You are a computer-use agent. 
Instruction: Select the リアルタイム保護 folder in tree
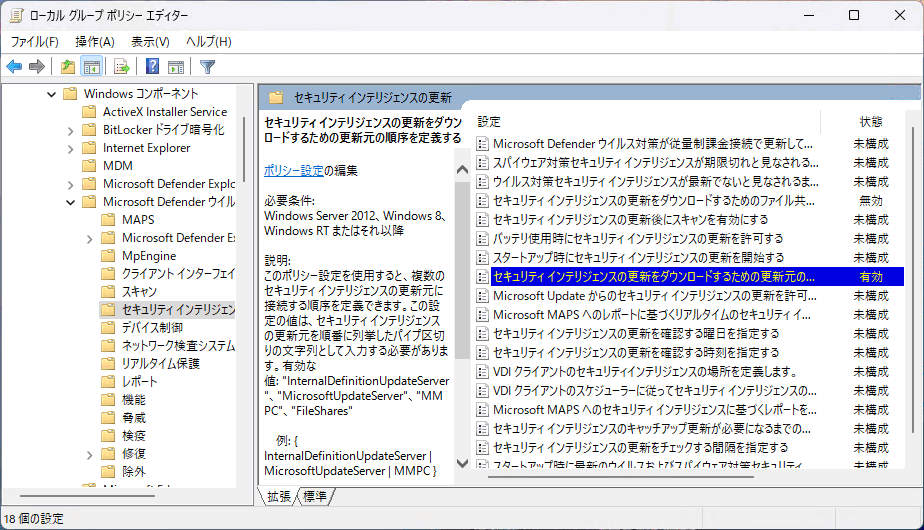[160, 364]
